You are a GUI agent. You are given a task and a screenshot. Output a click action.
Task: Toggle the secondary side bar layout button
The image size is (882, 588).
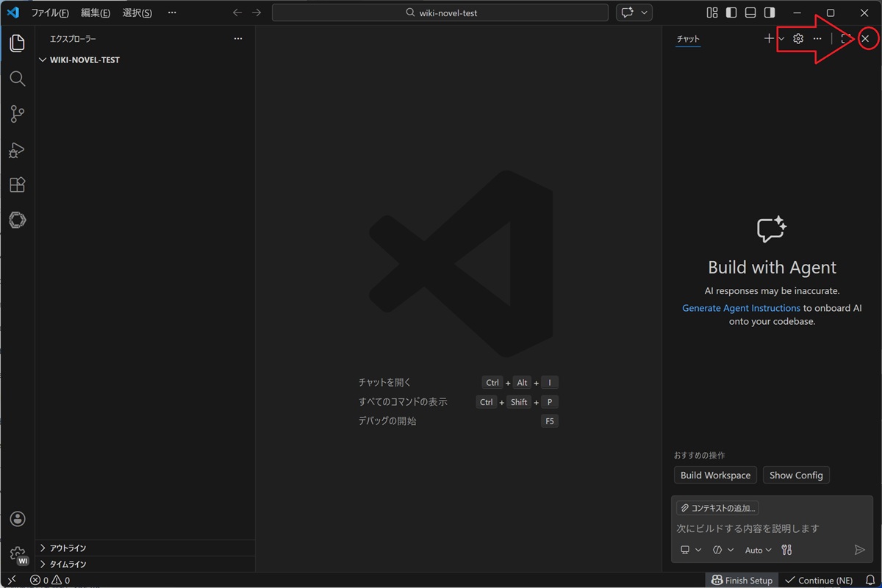point(770,12)
